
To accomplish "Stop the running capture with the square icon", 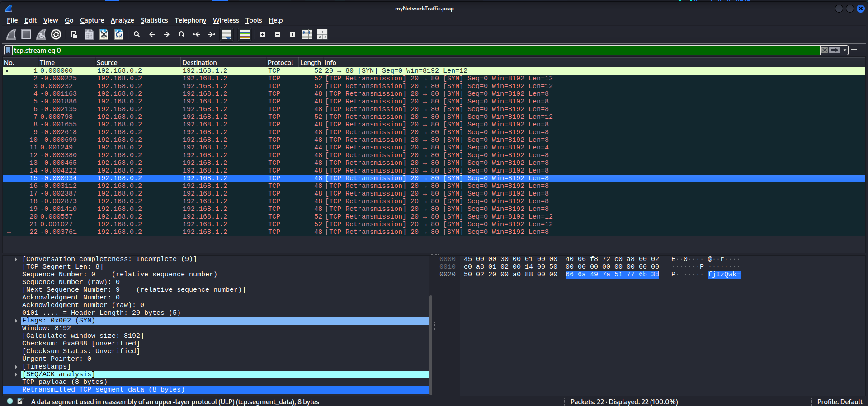I will coord(26,34).
